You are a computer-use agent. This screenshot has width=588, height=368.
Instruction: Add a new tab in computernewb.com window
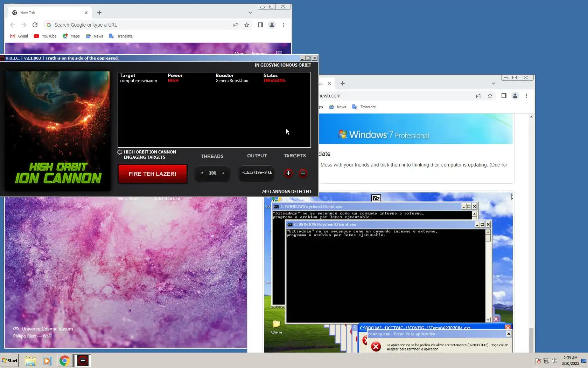tap(343, 83)
